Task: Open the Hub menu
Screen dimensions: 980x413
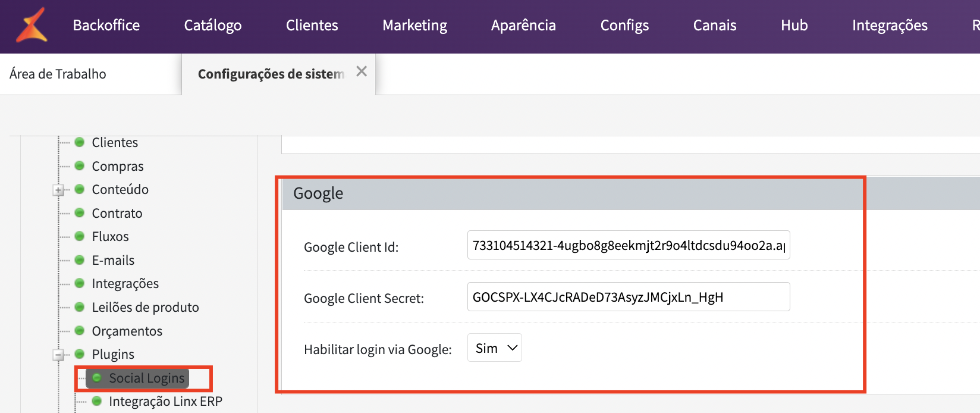Action: tap(794, 26)
